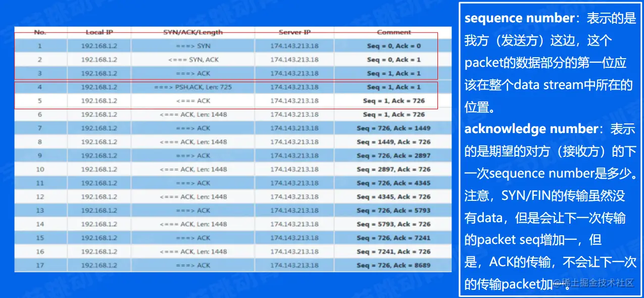Select the "===> SYN" cell in row 1
This screenshot has height=298, width=644.
coord(193,46)
